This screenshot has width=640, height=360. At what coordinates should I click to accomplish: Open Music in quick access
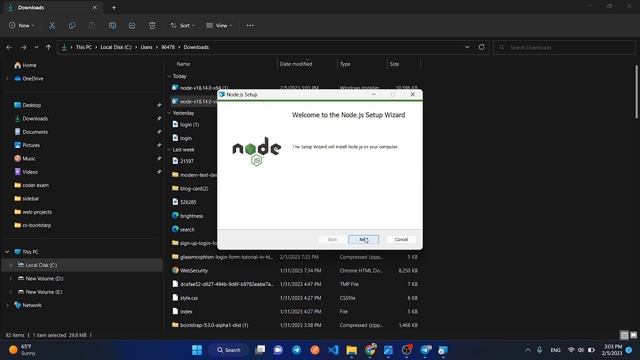pos(24,159)
